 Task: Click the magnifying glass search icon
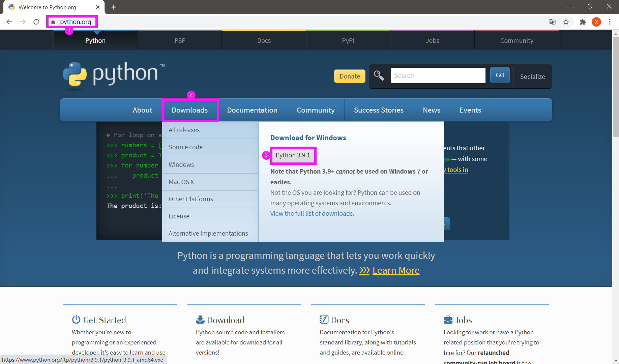(x=379, y=76)
